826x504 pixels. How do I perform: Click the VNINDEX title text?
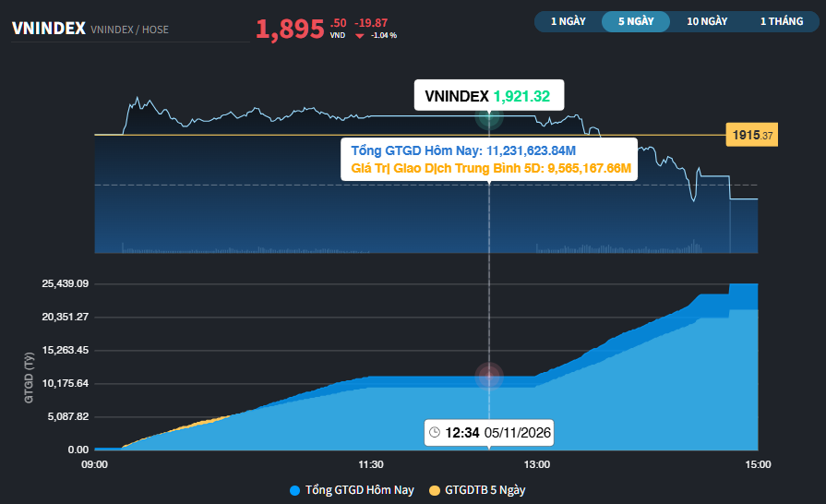point(49,29)
